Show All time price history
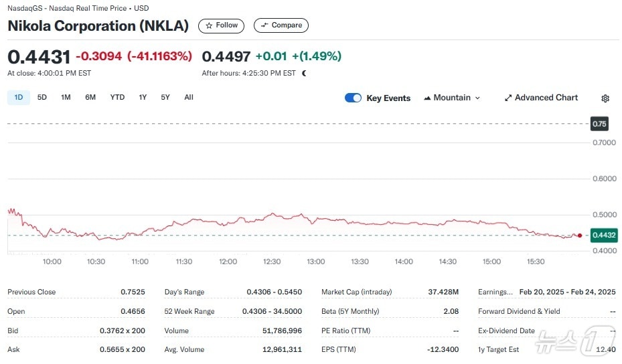The width and height of the screenshot is (622, 364). point(189,98)
